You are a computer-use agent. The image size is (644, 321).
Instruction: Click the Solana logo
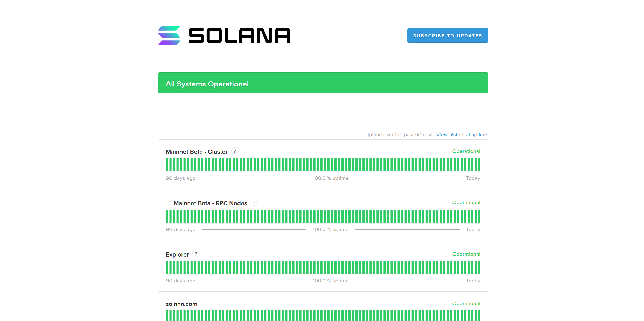click(224, 35)
